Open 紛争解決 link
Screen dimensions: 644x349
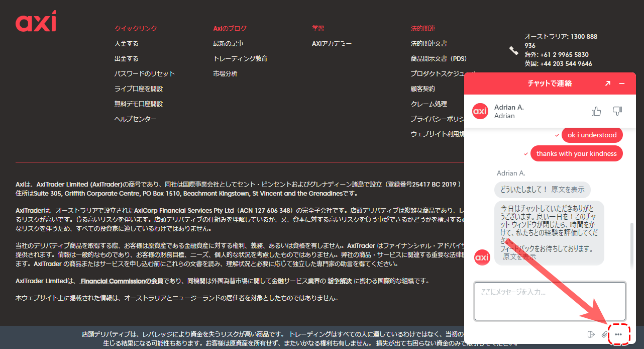(x=340, y=281)
